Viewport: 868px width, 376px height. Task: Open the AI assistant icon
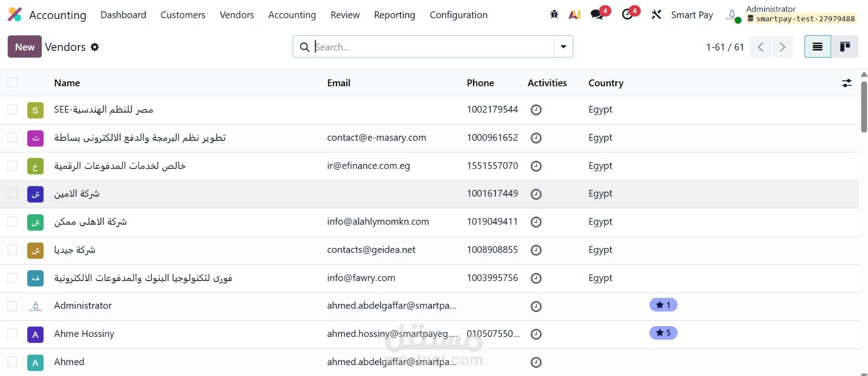tap(575, 15)
